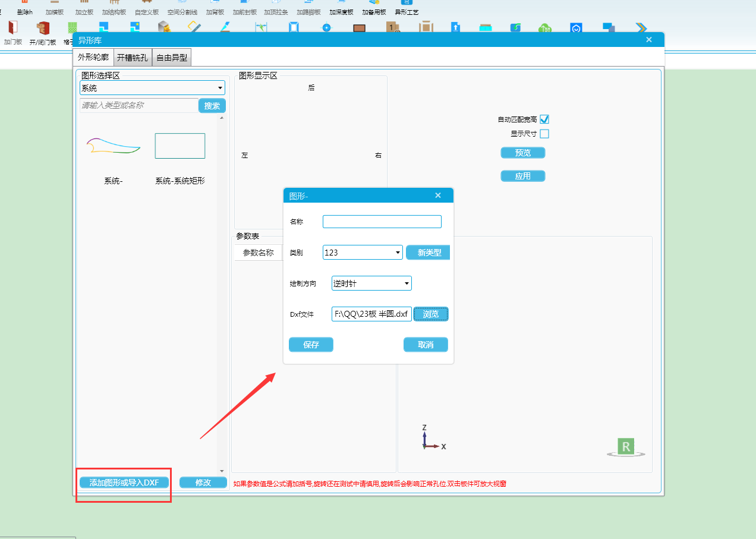Switch to the 自由异型 tab
The width and height of the screenshot is (756, 539).
pos(172,58)
